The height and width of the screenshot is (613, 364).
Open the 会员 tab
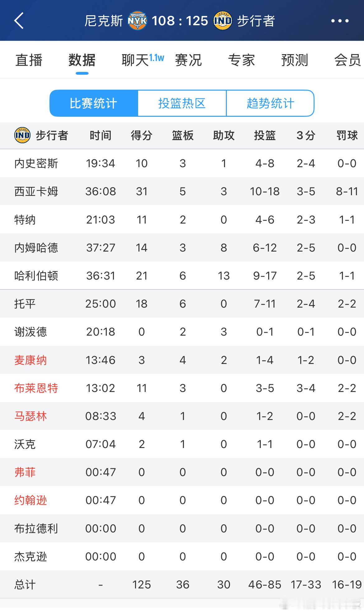click(x=348, y=60)
